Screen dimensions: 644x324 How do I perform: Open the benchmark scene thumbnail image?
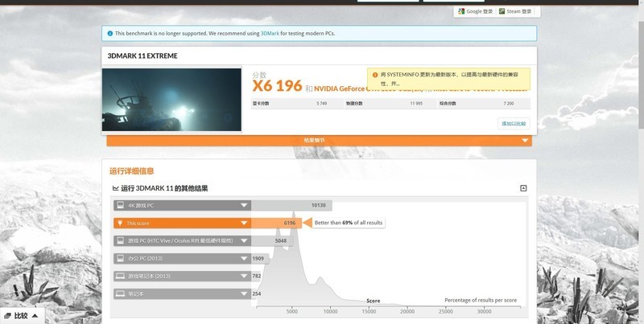(171, 100)
